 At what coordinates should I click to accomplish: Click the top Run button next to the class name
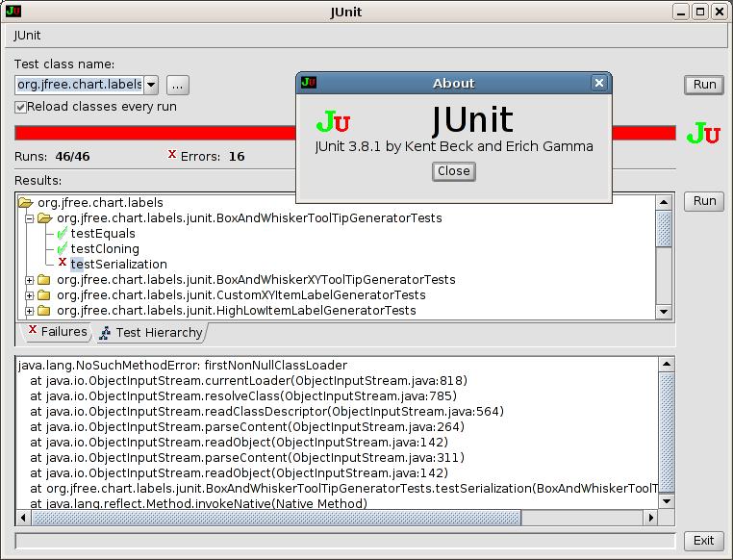pyautogui.click(x=704, y=85)
